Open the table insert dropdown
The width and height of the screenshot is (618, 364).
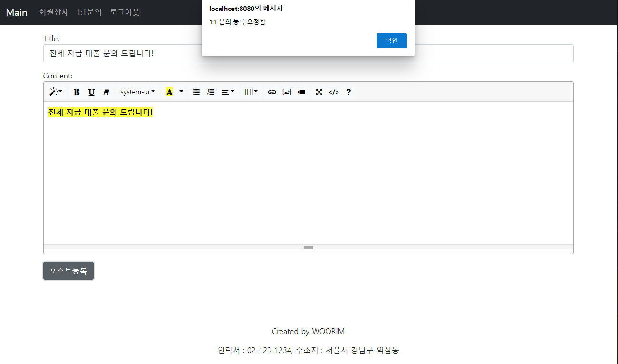pos(251,92)
